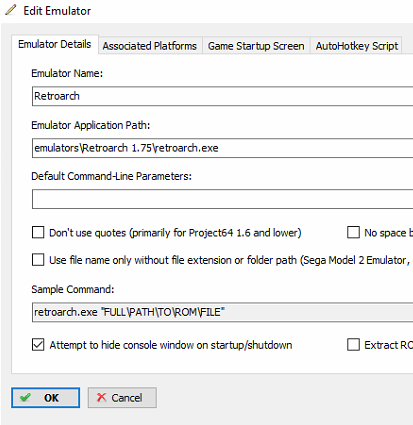The width and height of the screenshot is (413, 425).
Task: Click the Emulator Application Path field
Action: pos(222,148)
